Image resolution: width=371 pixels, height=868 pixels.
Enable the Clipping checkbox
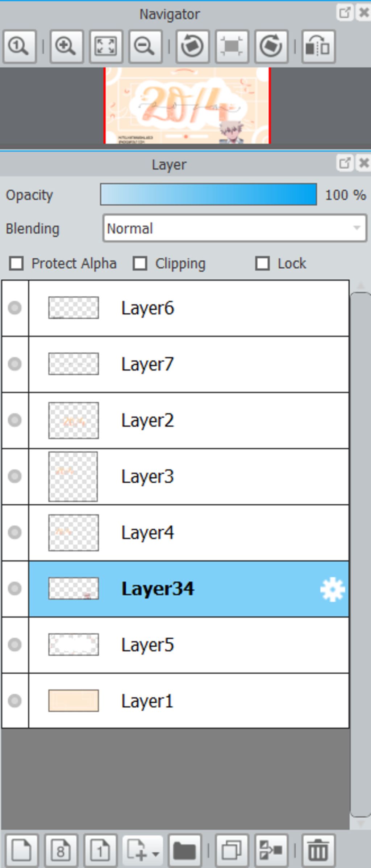click(140, 263)
